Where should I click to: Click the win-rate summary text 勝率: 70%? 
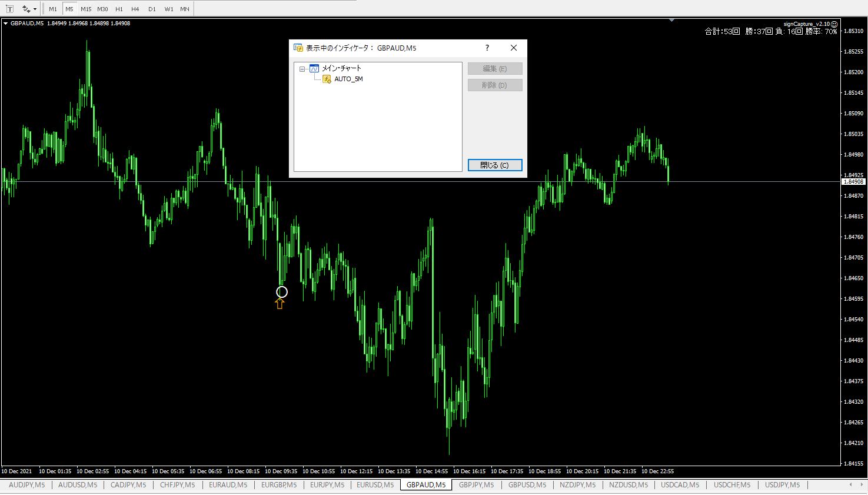pos(821,32)
